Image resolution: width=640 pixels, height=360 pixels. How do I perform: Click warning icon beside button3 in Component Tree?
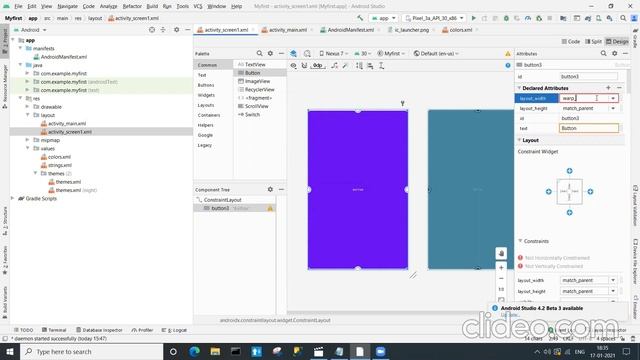tap(270, 208)
